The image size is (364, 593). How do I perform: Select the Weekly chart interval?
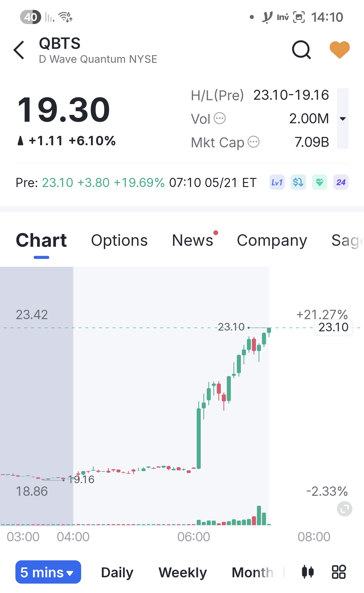183,572
